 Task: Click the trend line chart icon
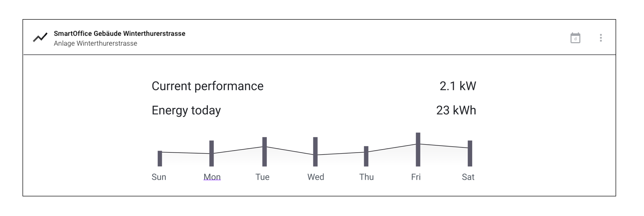(40, 38)
